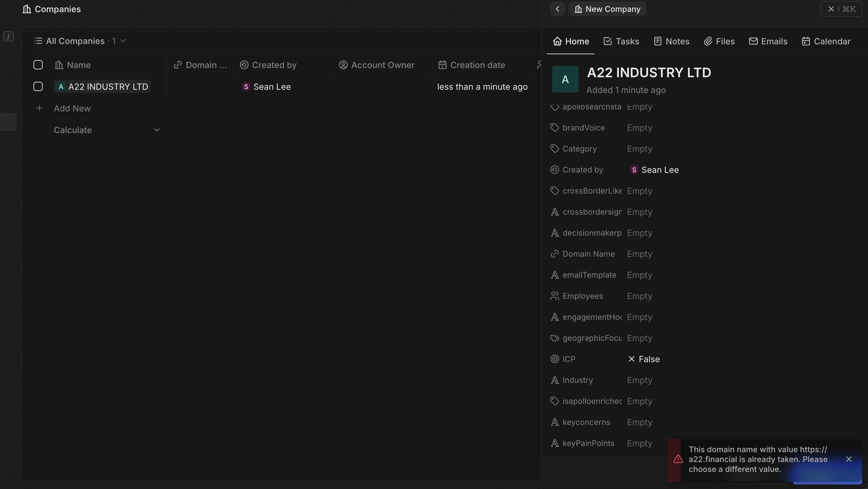
Task: Switch to the Tasks tab
Action: tap(621, 41)
